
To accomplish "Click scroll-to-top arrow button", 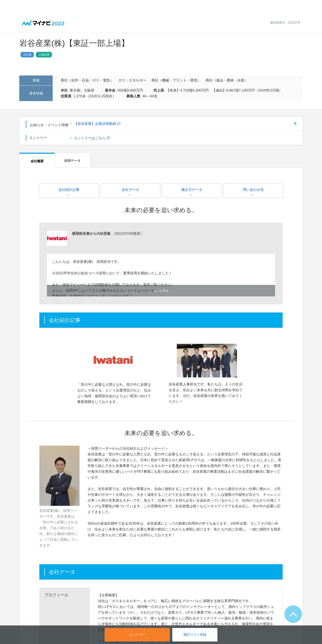I will 293,614.
